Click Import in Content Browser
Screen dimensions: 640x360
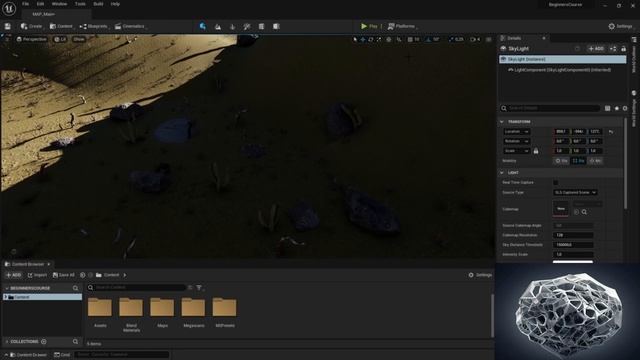click(x=37, y=275)
